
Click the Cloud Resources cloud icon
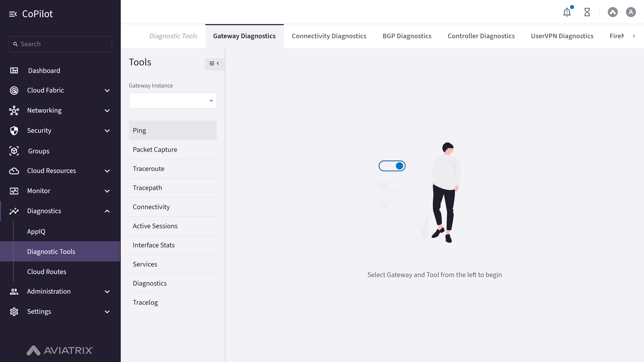tap(14, 171)
